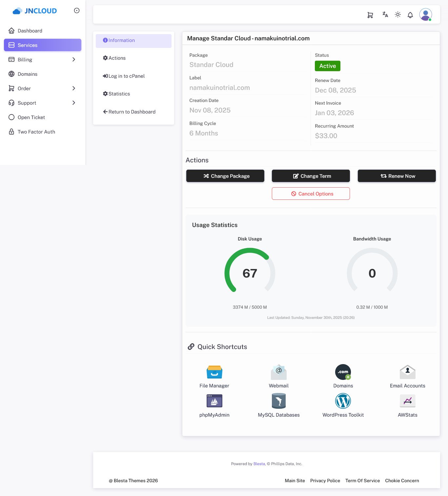
Task: Open MySQL Databases shortcut
Action: click(x=278, y=401)
